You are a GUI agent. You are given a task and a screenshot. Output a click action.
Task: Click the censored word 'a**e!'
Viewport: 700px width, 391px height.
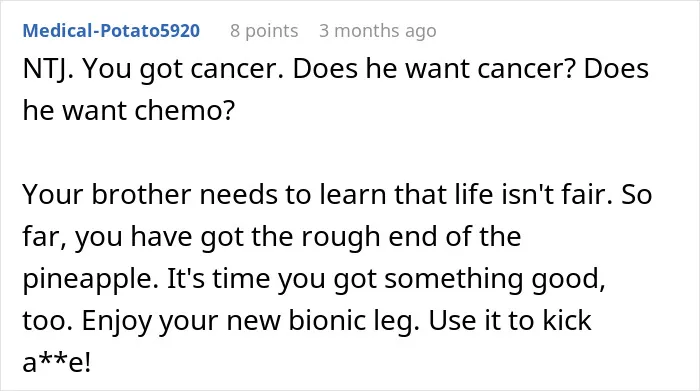click(57, 362)
